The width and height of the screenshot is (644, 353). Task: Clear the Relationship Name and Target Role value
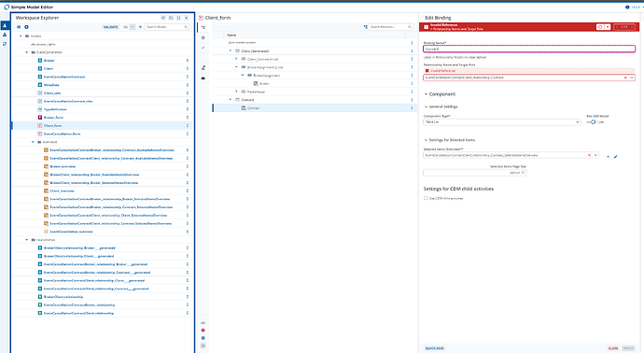tap(625, 78)
